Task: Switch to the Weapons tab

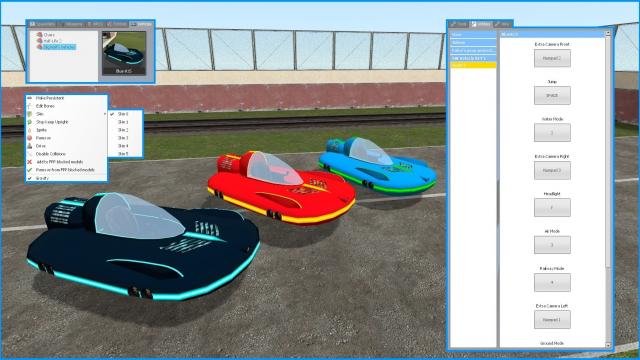Action: coord(71,24)
